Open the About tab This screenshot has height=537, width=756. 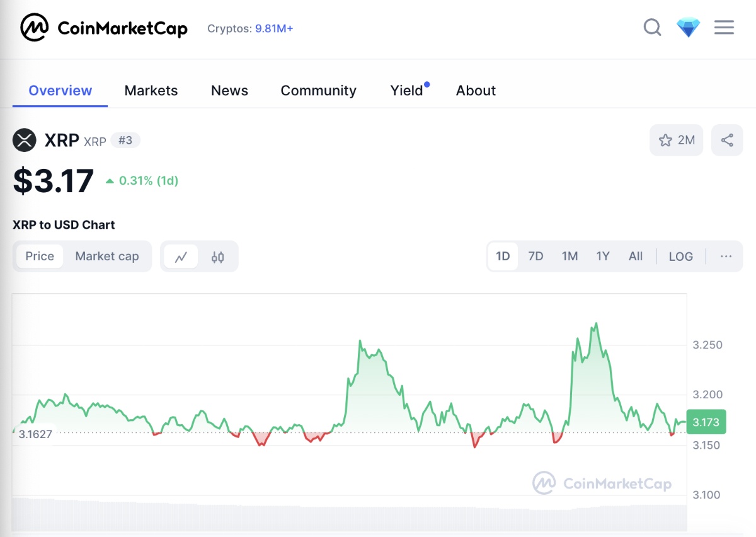tap(476, 91)
